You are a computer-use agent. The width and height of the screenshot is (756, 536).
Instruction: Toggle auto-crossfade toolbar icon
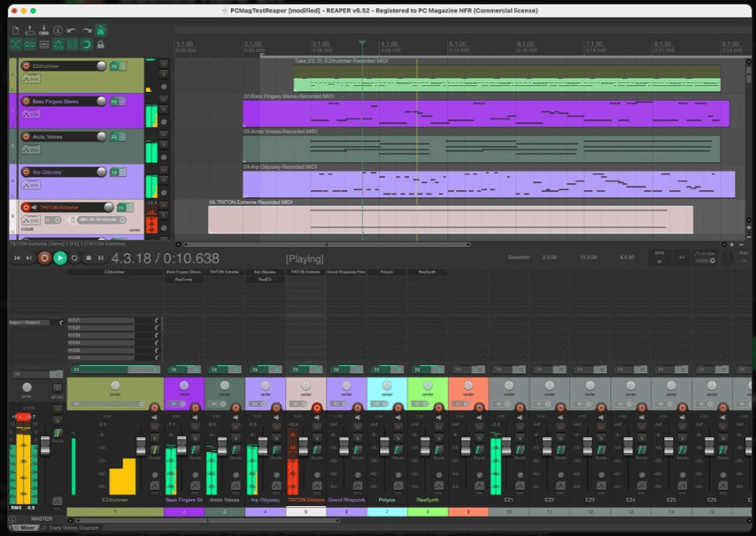[x=15, y=45]
